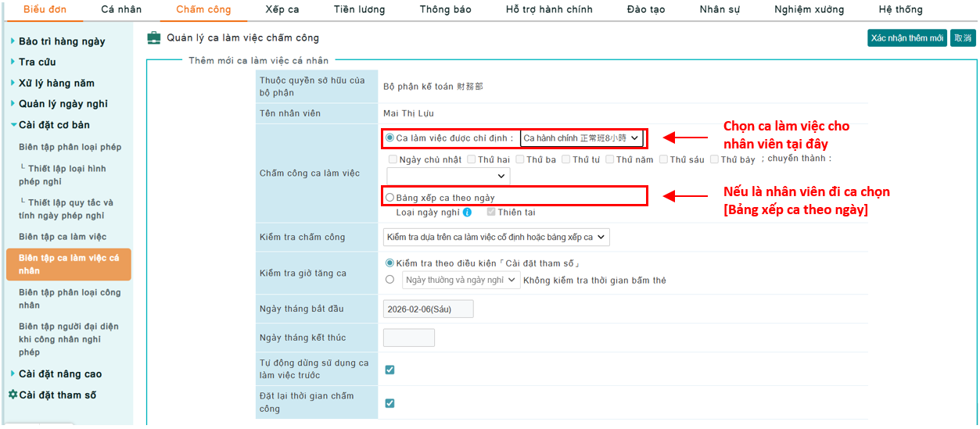This screenshot has height=429, width=980.
Task: Switch to the Tiền lương tab
Action: coord(359,10)
